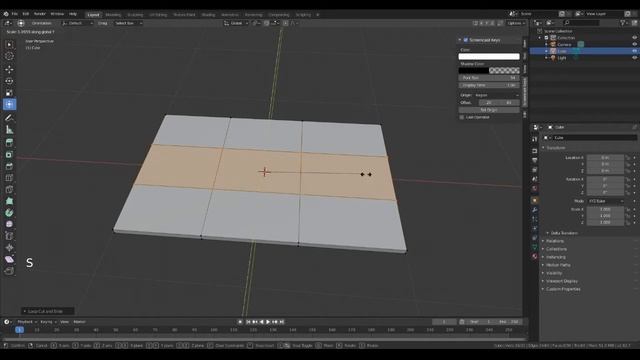Screen dimensions: 640x360
Task: Open the Edit menu
Action: [x=26, y=14]
